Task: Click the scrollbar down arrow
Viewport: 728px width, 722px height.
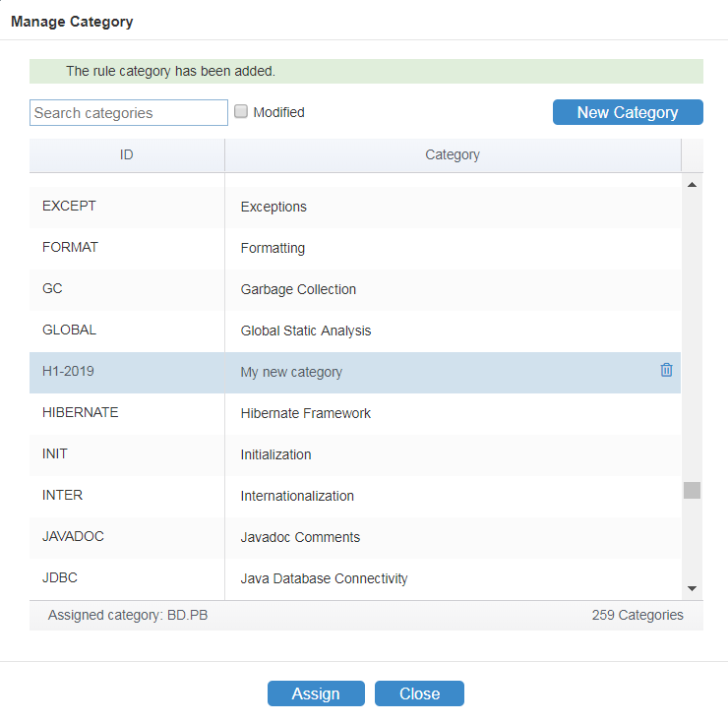Action: (692, 588)
